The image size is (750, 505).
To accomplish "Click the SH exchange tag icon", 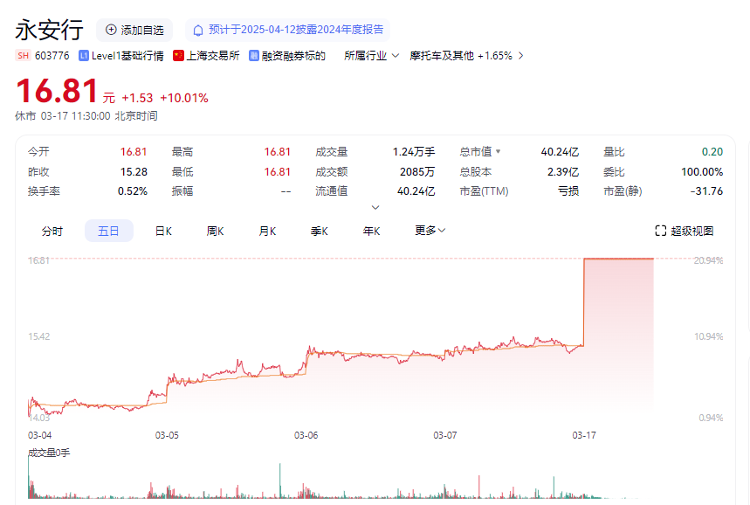I will click(23, 56).
